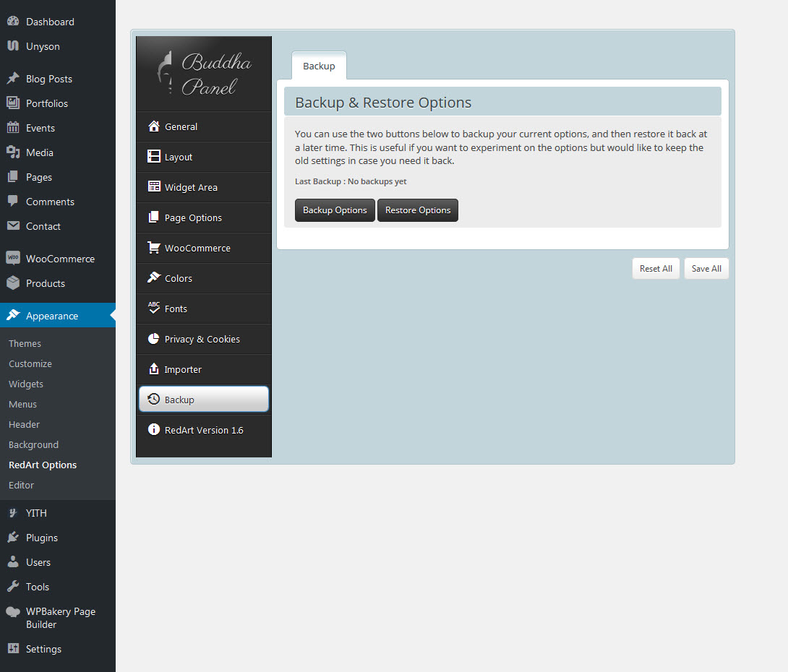Click the WooCommerce cart icon in Buddha Panel
Screen dimensions: 788x672
[153, 248]
